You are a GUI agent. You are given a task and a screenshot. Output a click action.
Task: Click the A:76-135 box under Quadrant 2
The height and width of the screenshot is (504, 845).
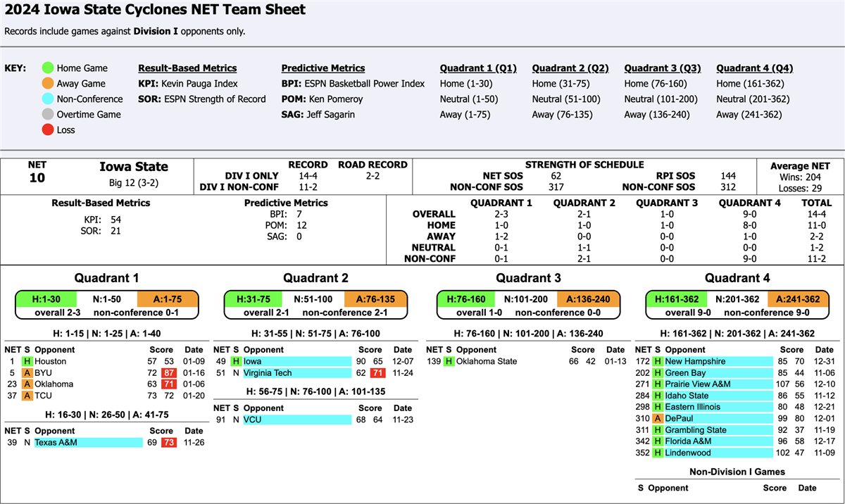(x=377, y=299)
